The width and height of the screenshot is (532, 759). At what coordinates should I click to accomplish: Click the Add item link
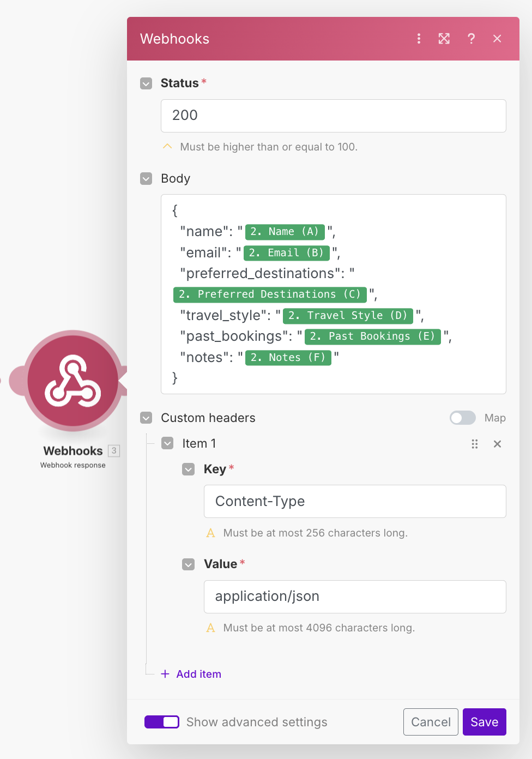[x=191, y=674]
